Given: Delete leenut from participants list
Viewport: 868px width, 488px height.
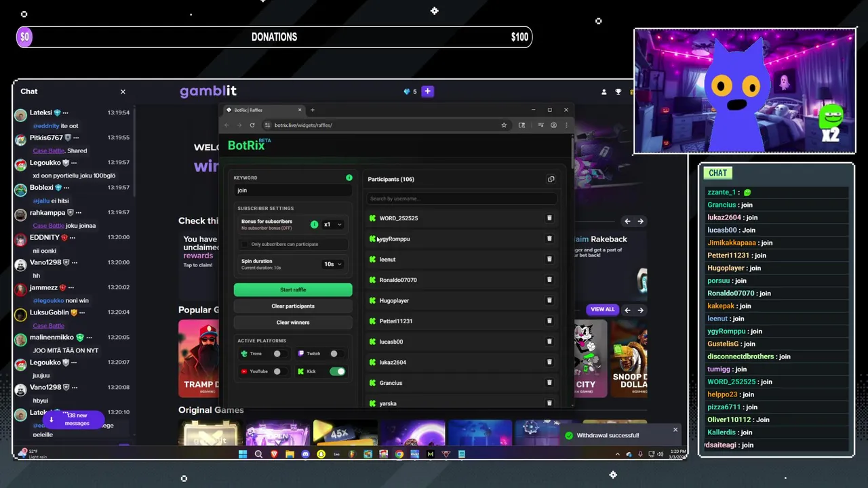Looking at the screenshot, I should point(549,259).
